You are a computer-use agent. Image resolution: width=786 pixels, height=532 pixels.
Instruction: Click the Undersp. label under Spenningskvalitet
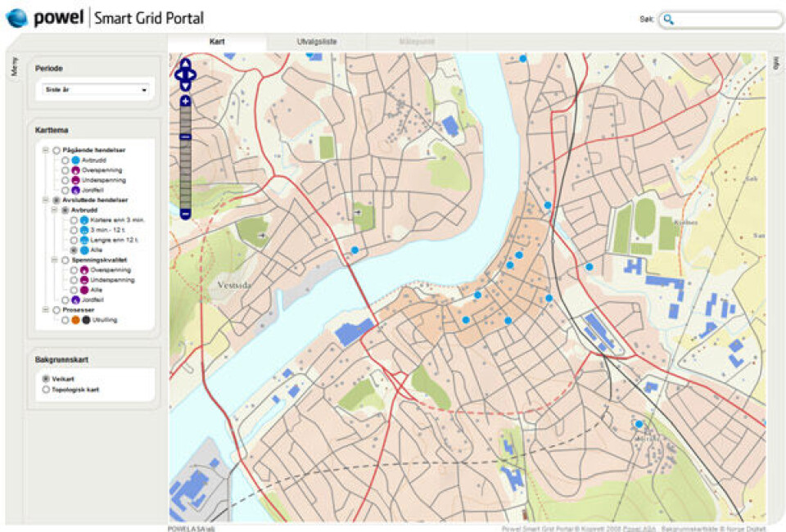tap(113, 280)
